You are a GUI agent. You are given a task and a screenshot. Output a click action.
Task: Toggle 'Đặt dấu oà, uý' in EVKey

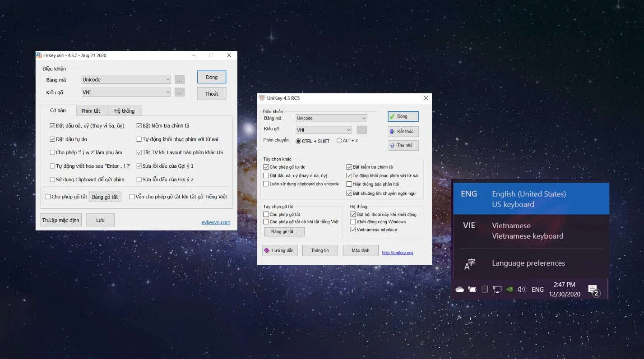52,126
